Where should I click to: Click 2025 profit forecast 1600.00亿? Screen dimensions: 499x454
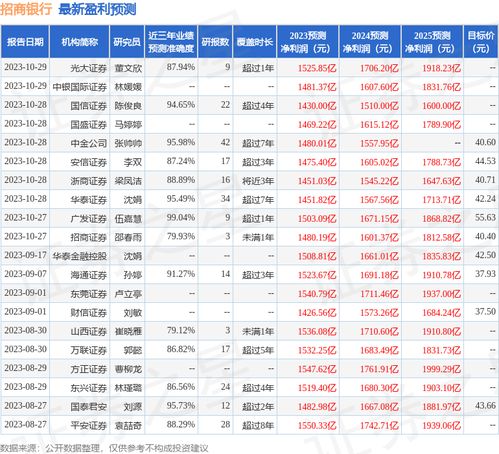[442, 106]
